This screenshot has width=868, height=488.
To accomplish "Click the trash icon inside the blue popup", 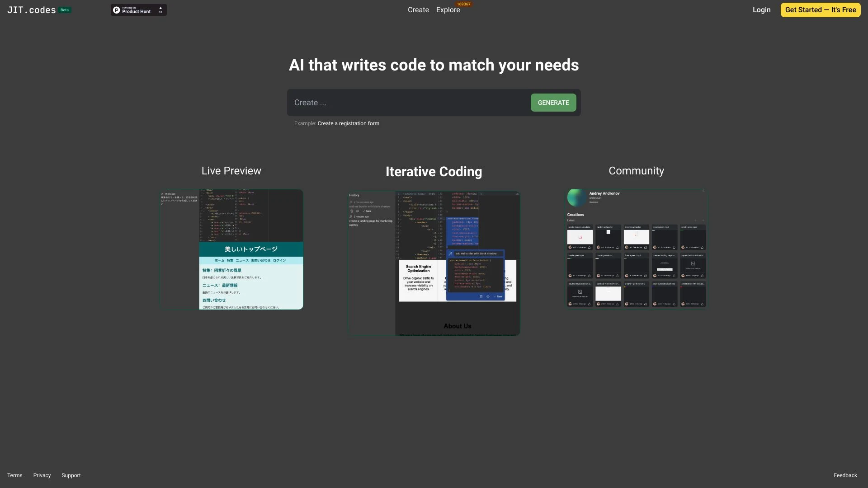I will (x=481, y=296).
